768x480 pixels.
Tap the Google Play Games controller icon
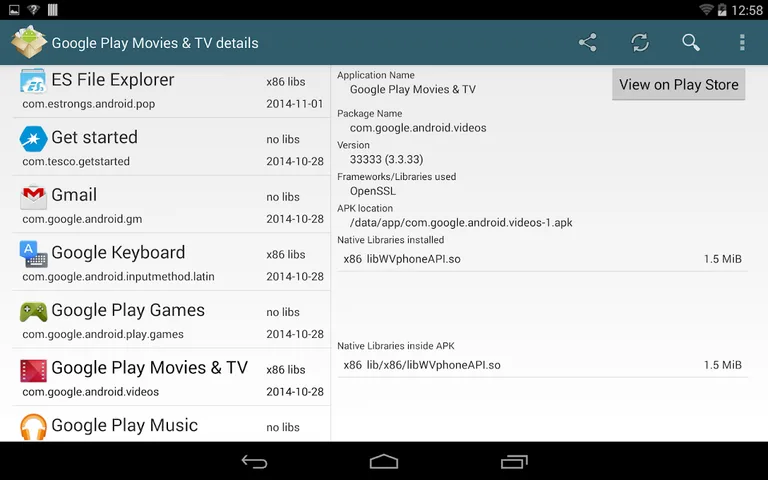pyautogui.click(x=33, y=312)
